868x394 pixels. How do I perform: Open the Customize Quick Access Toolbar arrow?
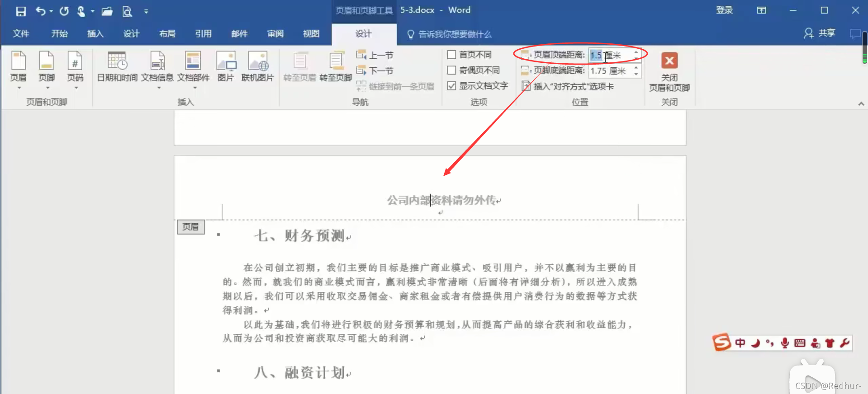[x=146, y=11]
